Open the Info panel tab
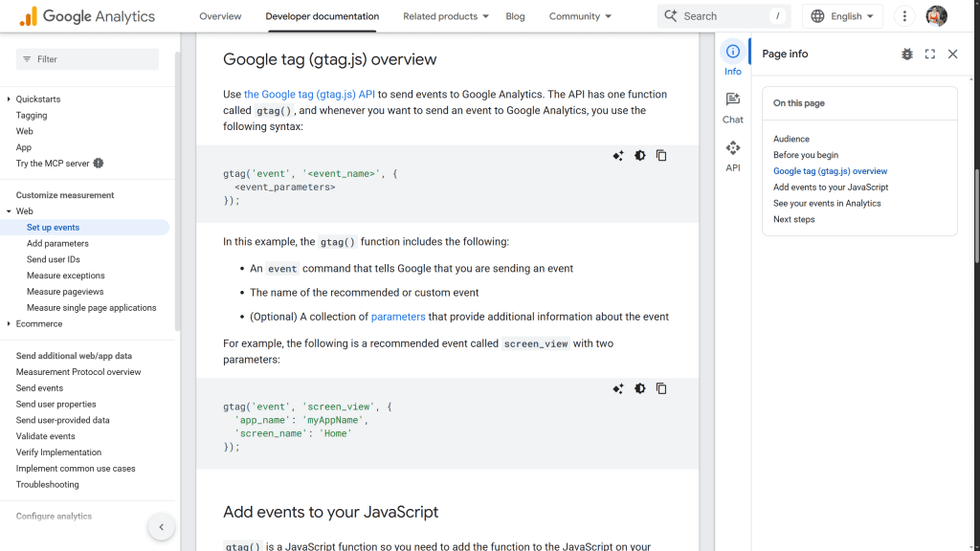The width and height of the screenshot is (980, 551). [732, 58]
